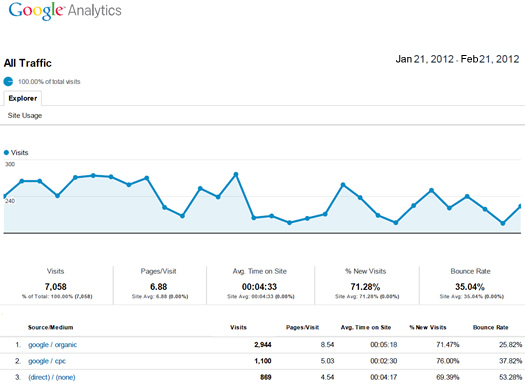Click the 869 visits cell

266,377
